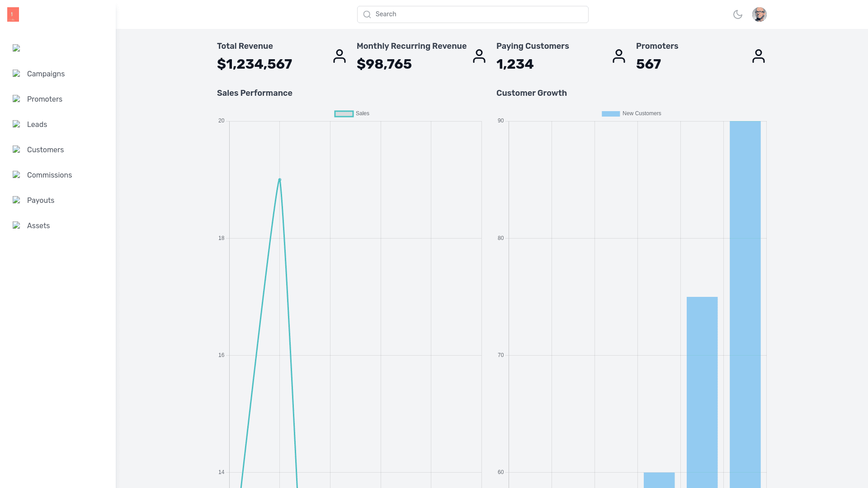Click into the Search input field

click(x=479, y=14)
